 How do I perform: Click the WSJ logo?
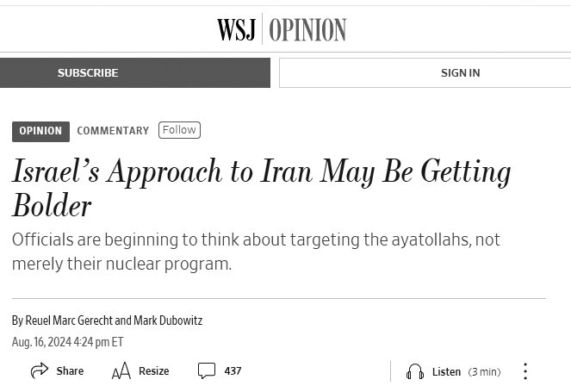[236, 30]
